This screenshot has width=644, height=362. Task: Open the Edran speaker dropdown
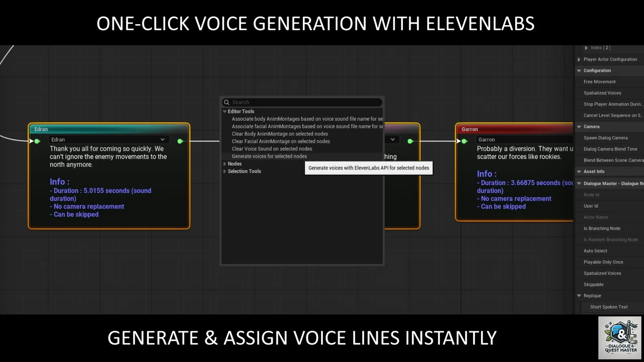[162, 140]
